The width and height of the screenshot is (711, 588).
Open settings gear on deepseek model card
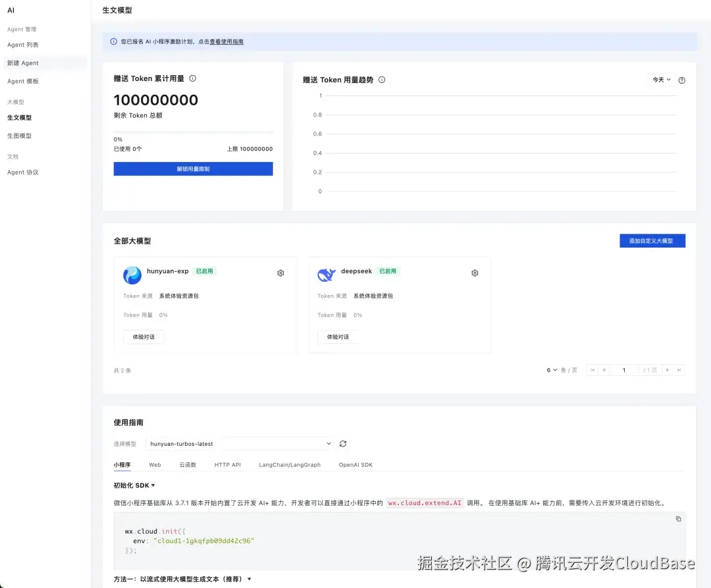click(475, 273)
